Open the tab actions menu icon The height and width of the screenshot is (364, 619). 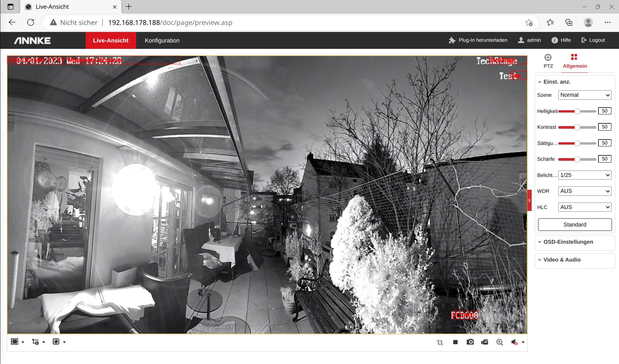coord(10,7)
